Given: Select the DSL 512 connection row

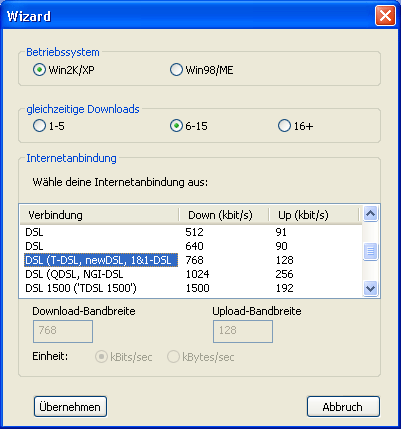Looking at the screenshot, I should point(191,232).
